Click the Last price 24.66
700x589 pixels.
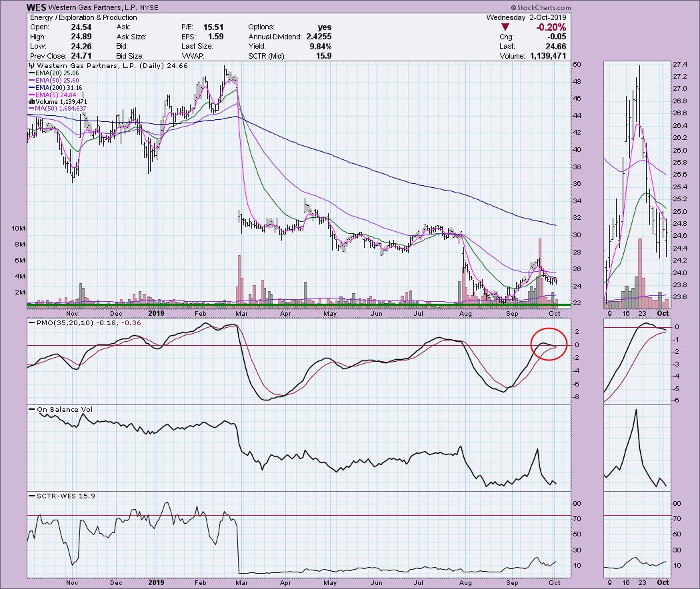[556, 47]
